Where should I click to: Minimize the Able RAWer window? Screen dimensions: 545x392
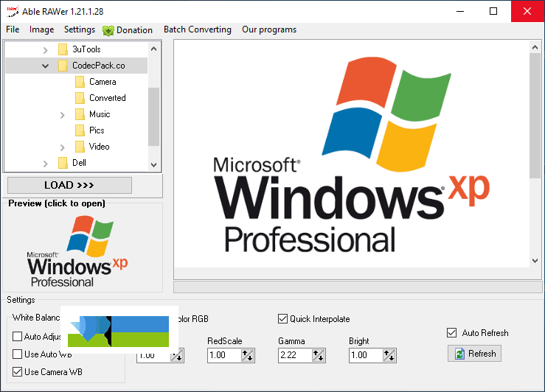pos(460,12)
